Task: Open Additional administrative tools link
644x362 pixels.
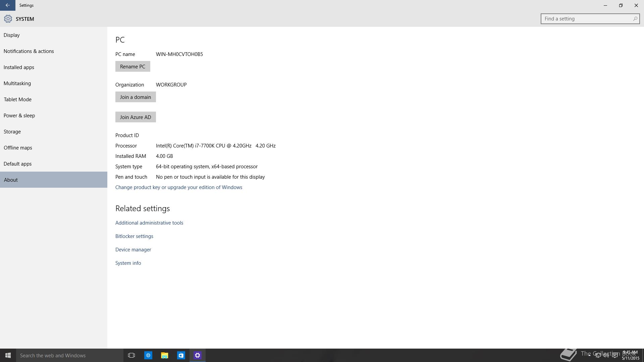Action: coord(149,223)
